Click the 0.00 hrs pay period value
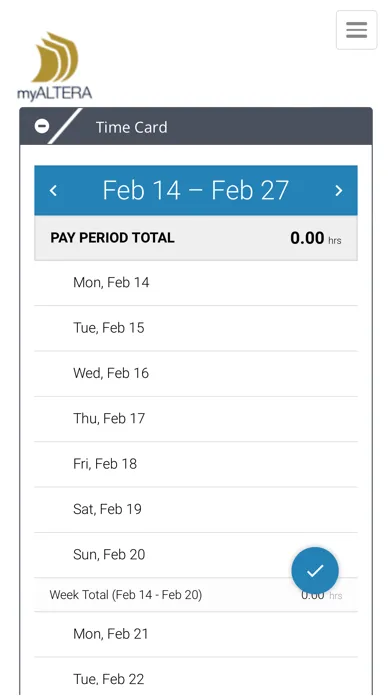This screenshot has width=392, height=696. pos(316,238)
